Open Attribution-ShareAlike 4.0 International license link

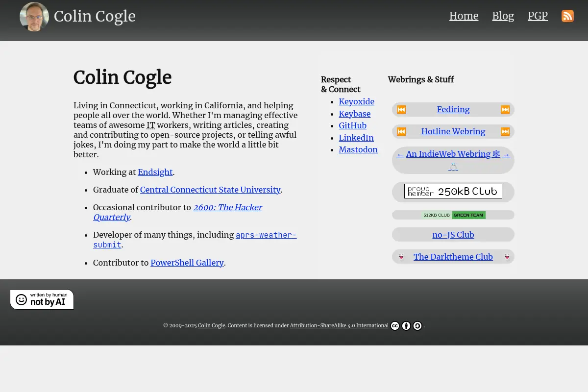[339, 325]
